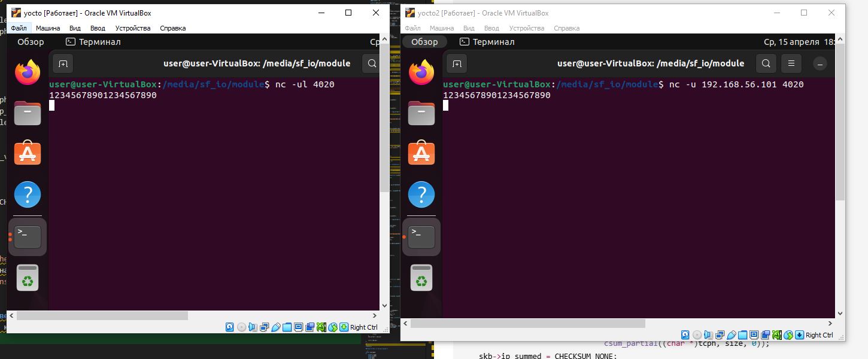Screen dimensions: 868x359
Task: Open keyboard capture indicator in yocto status bar
Action: click(344, 327)
